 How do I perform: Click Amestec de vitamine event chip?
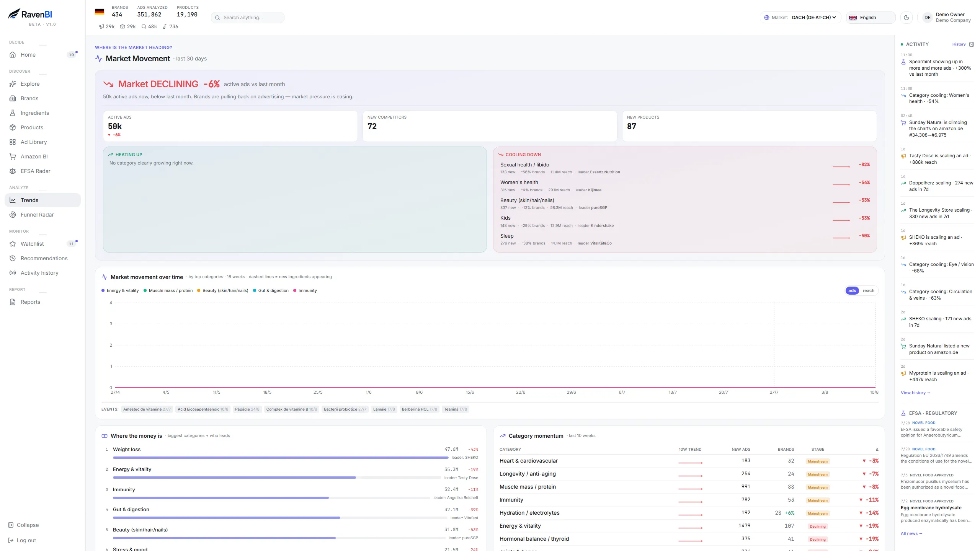point(147,409)
